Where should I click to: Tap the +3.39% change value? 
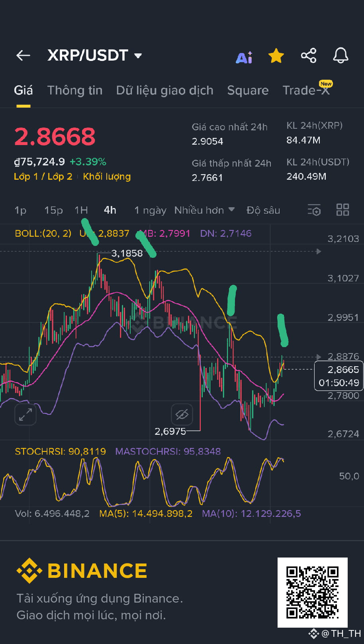(x=88, y=162)
